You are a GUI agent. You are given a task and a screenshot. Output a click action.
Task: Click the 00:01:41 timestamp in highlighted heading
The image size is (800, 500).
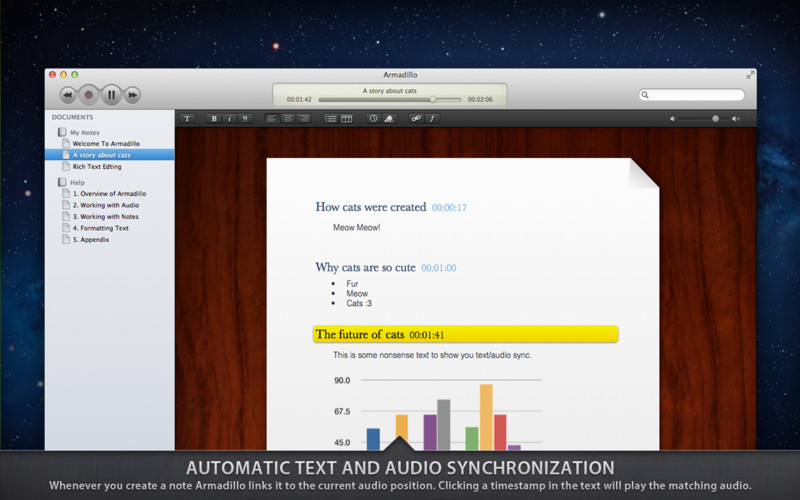(x=427, y=335)
